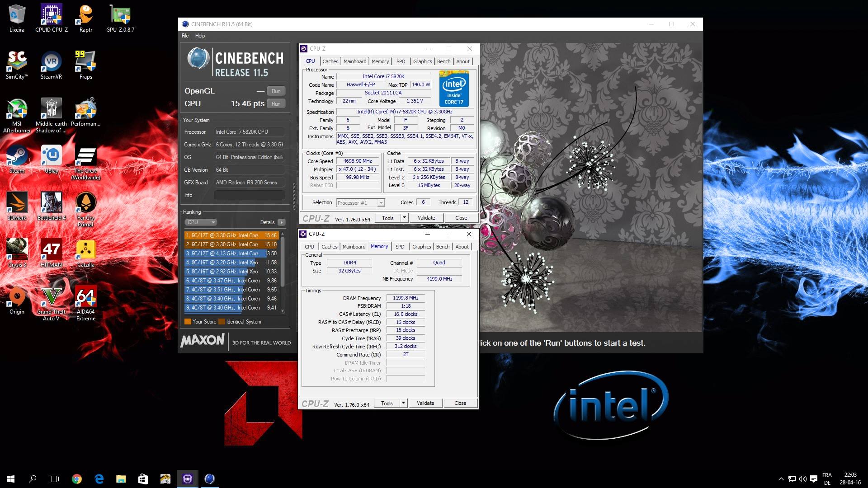Switch to Caches tab in top CPU-Z
The width and height of the screenshot is (868, 488).
point(330,61)
